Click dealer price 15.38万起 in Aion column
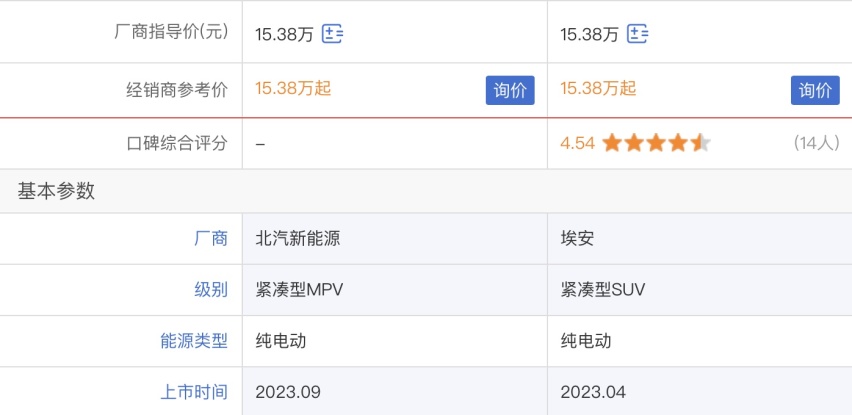This screenshot has height=415, width=852. pyautogui.click(x=598, y=88)
